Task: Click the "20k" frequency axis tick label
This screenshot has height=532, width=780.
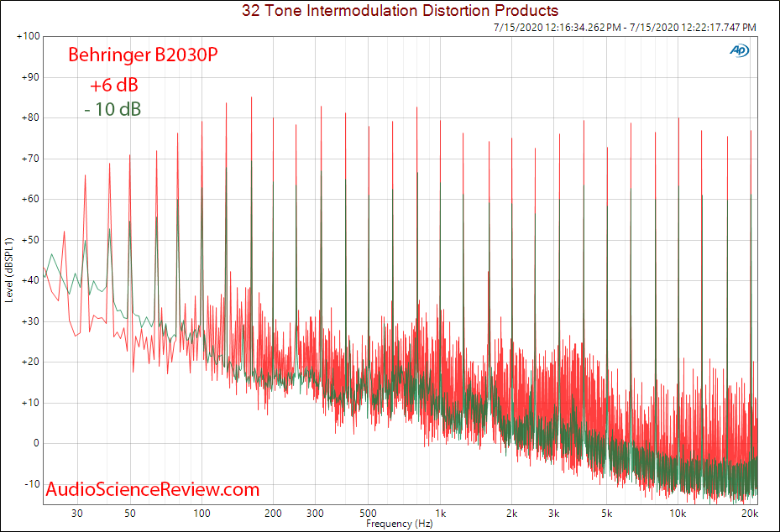Action: click(750, 514)
